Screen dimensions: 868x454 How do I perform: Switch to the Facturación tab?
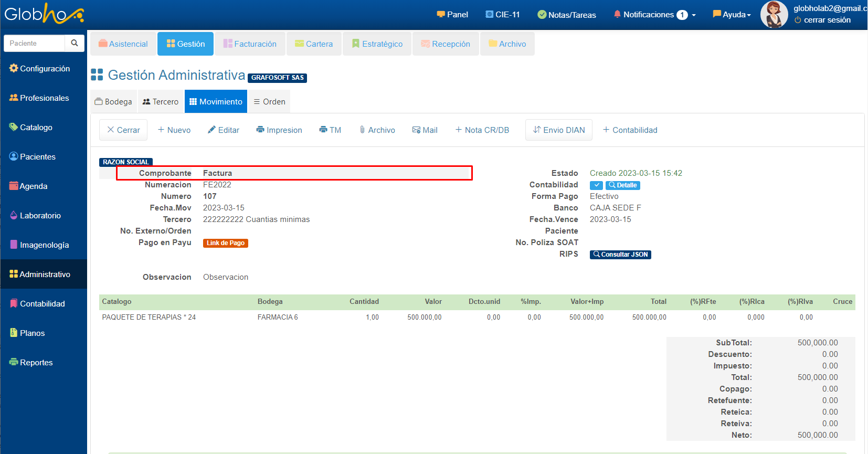(x=250, y=44)
